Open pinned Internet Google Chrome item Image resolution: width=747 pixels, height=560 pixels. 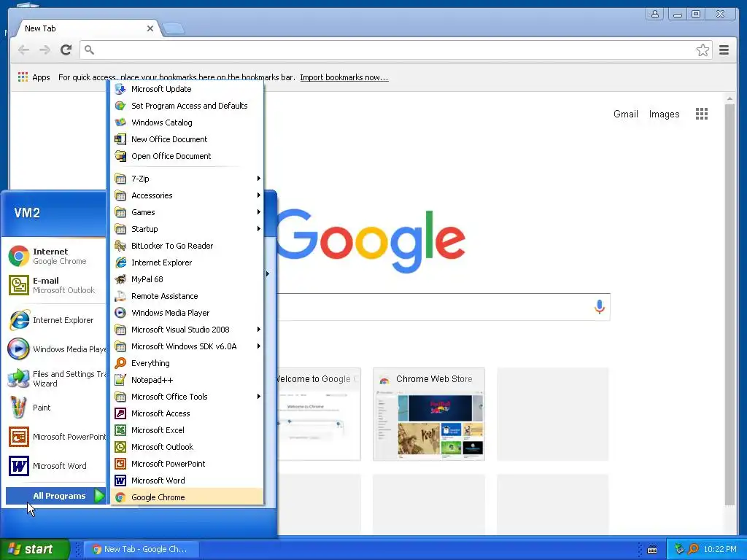point(55,256)
